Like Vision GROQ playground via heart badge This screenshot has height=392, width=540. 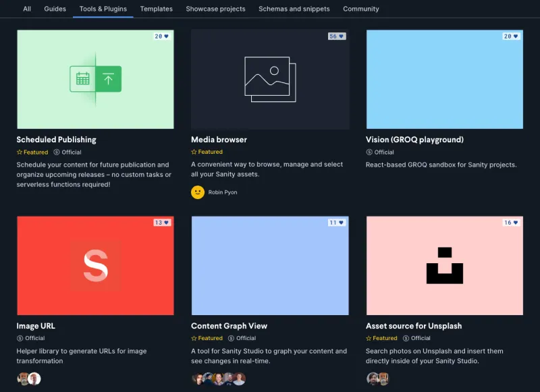tap(511, 36)
